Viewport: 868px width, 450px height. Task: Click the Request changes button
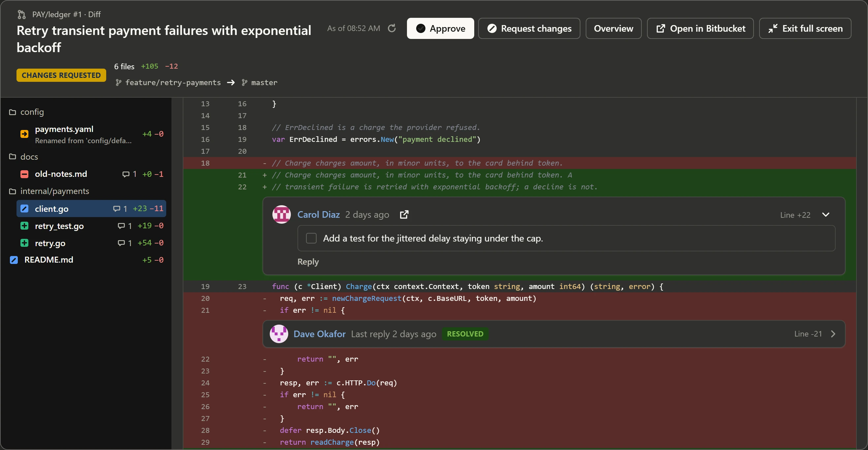(529, 28)
